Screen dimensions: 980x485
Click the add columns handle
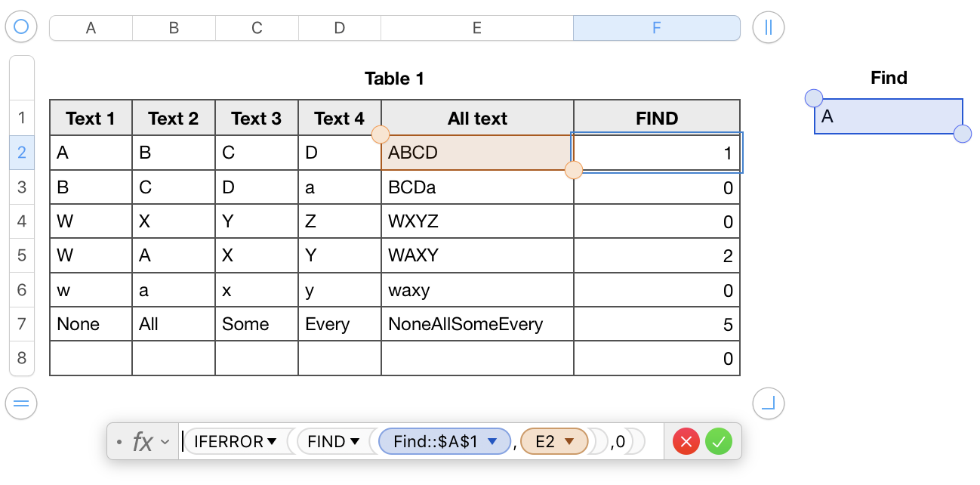[769, 28]
